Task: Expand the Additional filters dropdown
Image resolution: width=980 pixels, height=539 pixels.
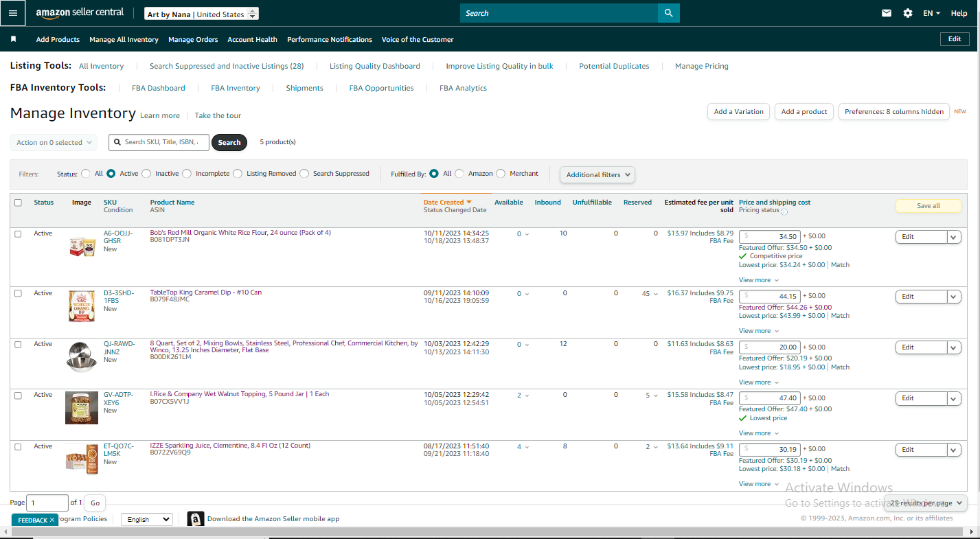Action: [597, 174]
